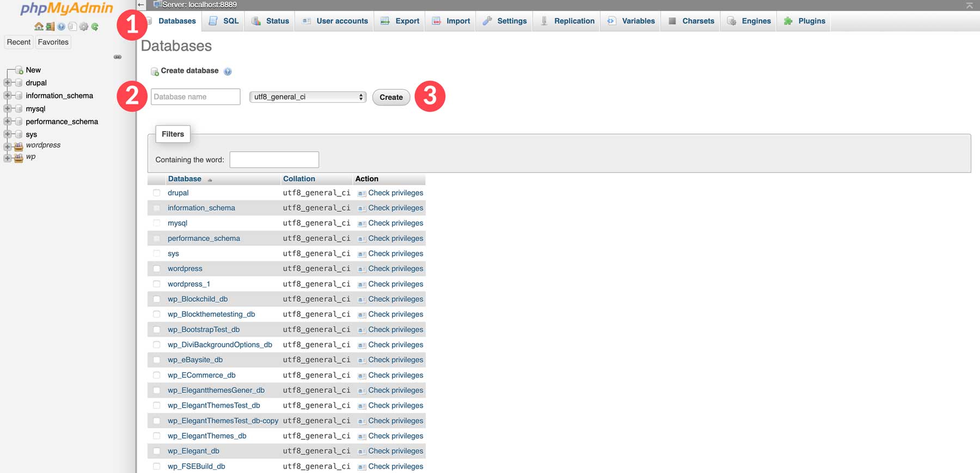The width and height of the screenshot is (980, 473).
Task: Open the MySQL documentation page icon
Action: [x=72, y=27]
